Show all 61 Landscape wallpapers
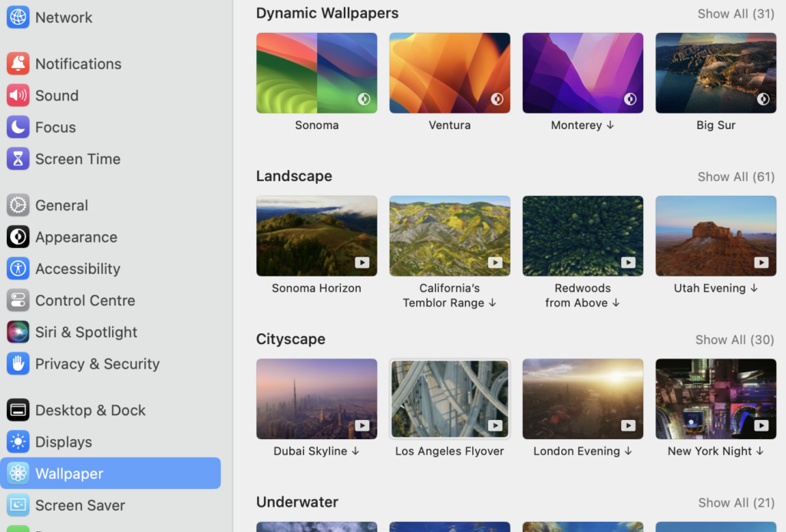This screenshot has height=532, width=786. (x=735, y=177)
